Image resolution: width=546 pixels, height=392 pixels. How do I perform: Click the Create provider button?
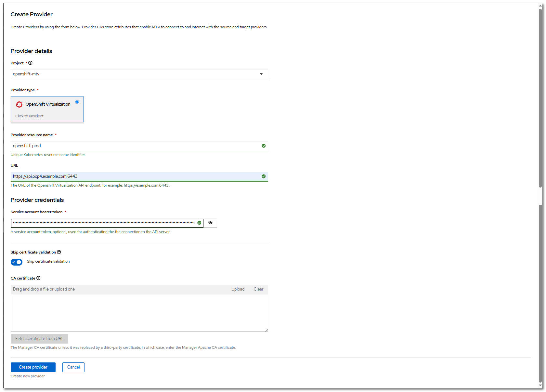[x=33, y=367]
